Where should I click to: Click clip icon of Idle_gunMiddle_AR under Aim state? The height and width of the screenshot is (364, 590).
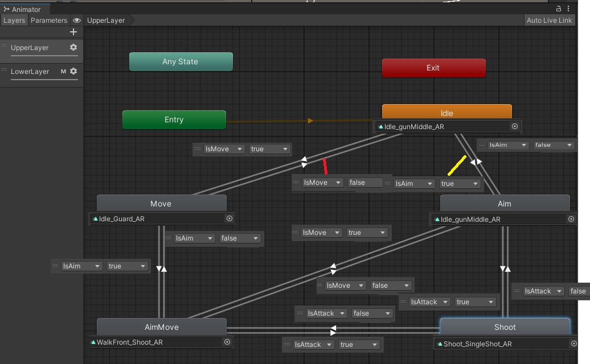[437, 220]
